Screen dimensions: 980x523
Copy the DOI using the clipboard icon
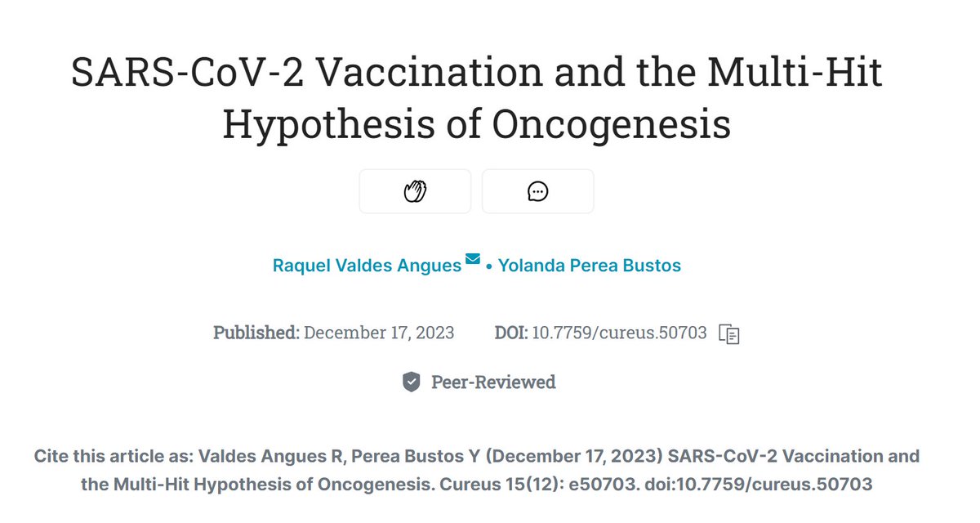click(x=728, y=333)
